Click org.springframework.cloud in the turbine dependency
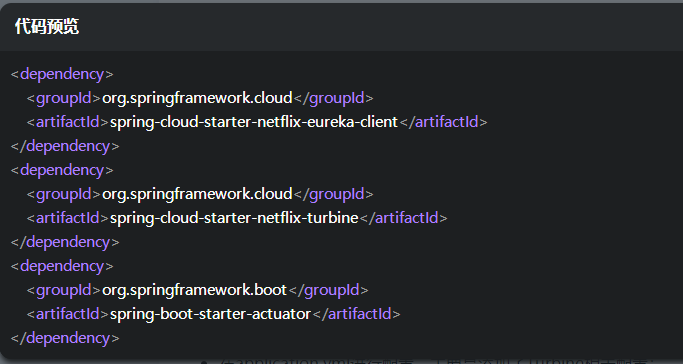 197,194
